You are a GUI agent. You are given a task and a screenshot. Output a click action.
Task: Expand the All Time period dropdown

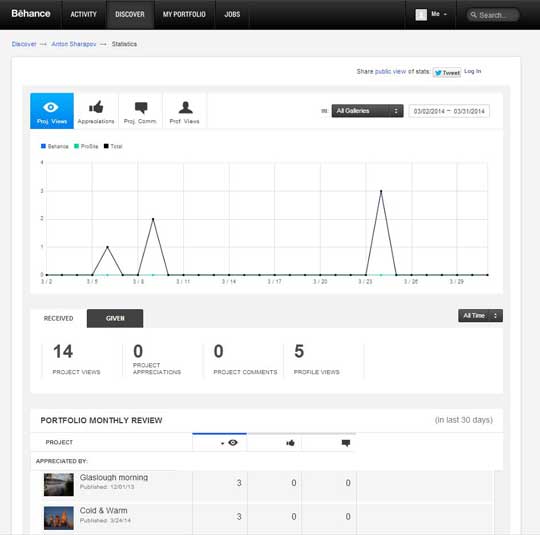point(480,316)
